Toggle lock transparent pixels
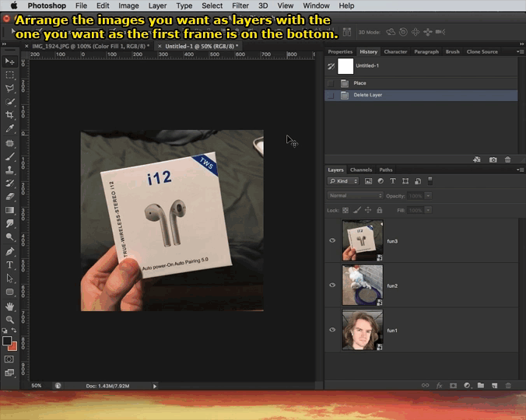 click(x=345, y=210)
